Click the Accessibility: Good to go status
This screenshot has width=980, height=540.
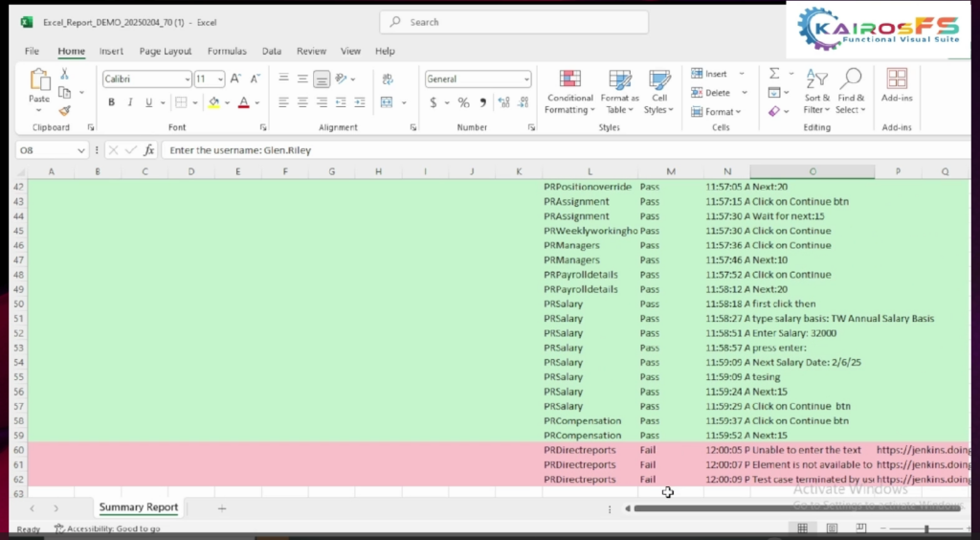coord(107,529)
